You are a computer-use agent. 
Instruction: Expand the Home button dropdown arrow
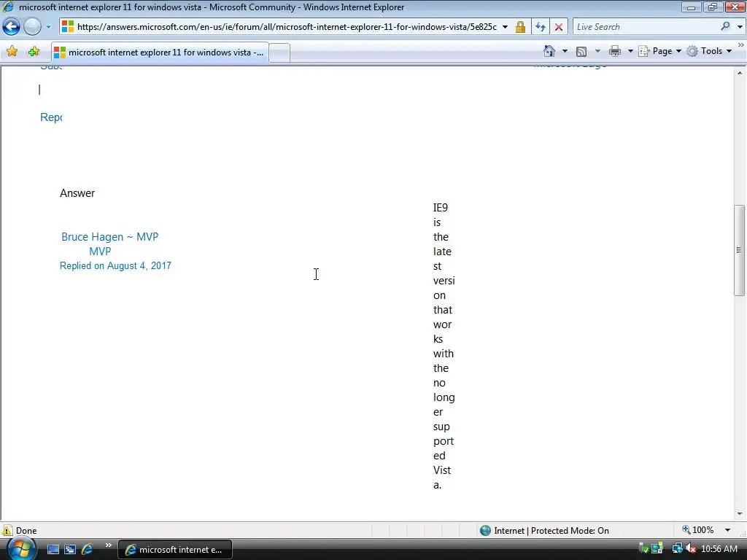tap(565, 51)
